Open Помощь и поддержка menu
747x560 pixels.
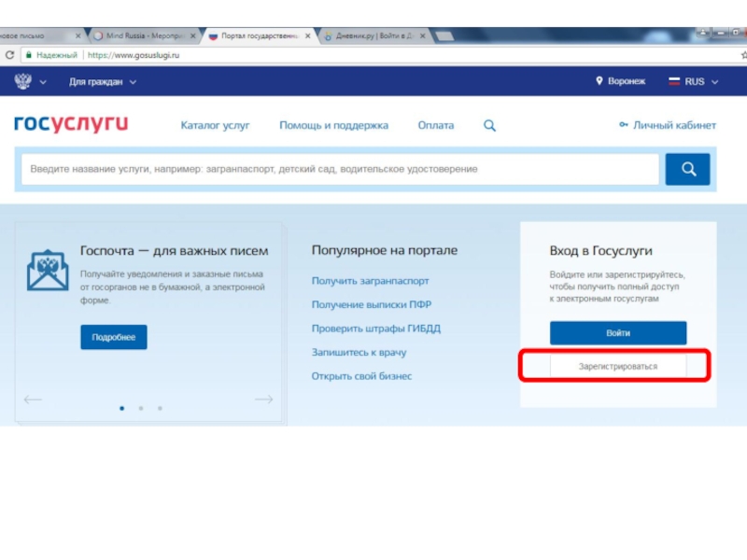333,125
